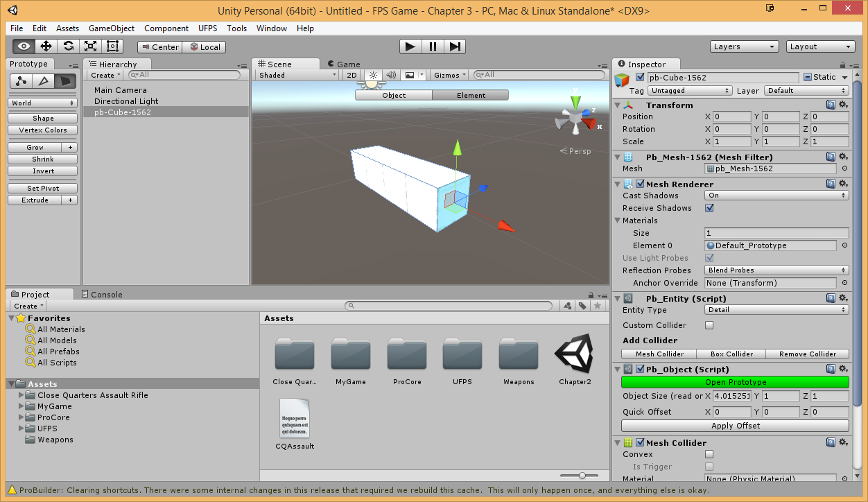Image resolution: width=868 pixels, height=502 pixels.
Task: Select the Move tool
Action: (x=46, y=46)
